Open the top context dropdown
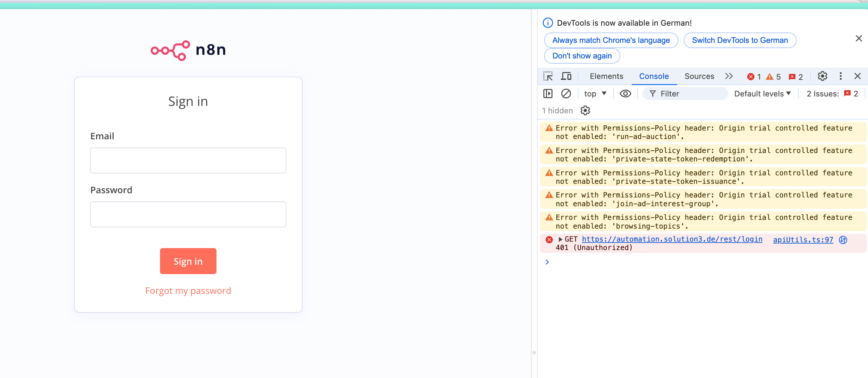Screen dimensions: 868x378 [595, 94]
